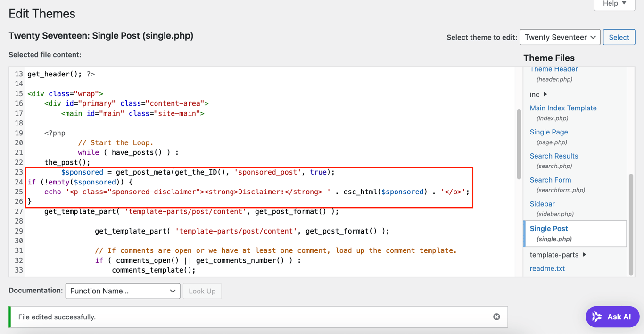Open the Main Index Template (index.php)

click(563, 108)
